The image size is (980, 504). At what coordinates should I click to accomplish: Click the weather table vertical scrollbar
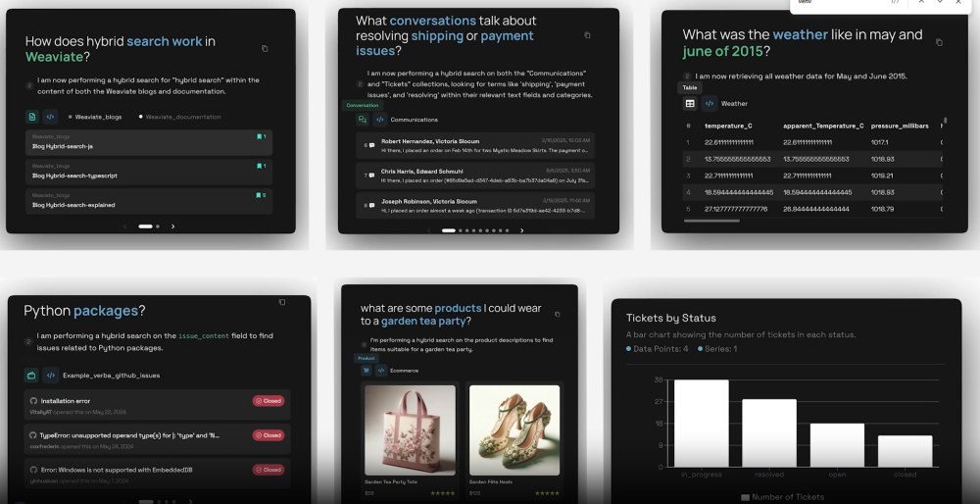pos(946,120)
